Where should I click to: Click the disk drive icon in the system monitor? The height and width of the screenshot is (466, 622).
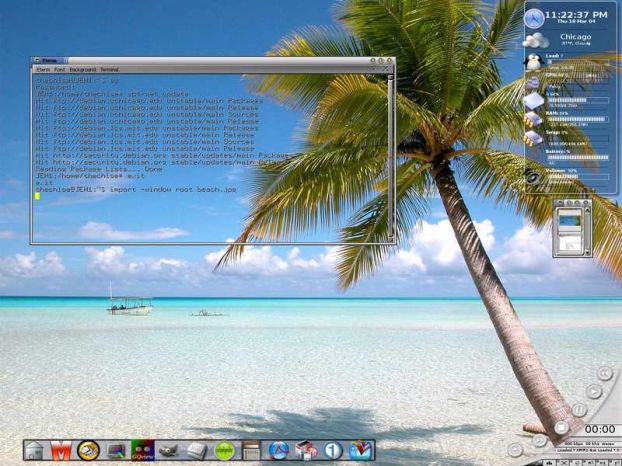534,101
